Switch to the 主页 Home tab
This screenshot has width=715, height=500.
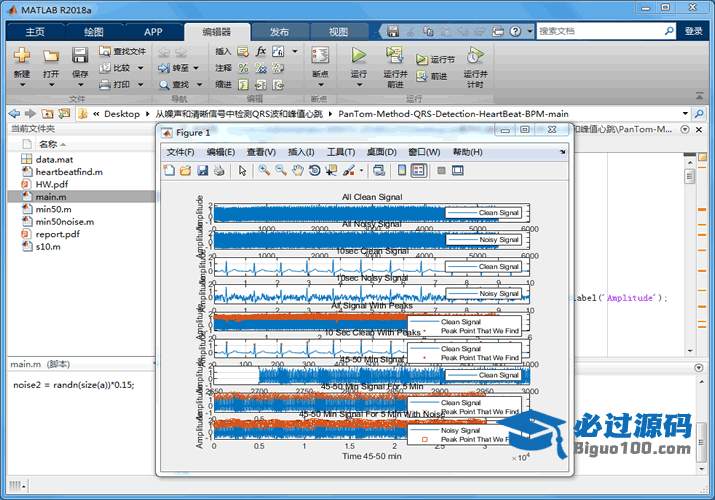(x=35, y=32)
